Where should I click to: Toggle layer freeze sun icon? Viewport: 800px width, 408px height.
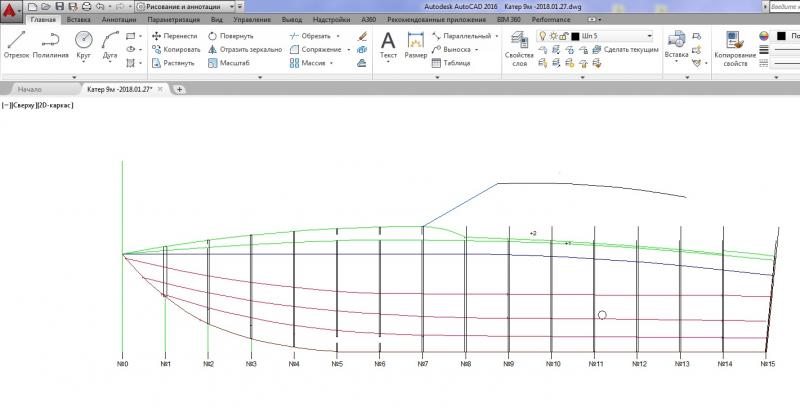click(x=553, y=36)
